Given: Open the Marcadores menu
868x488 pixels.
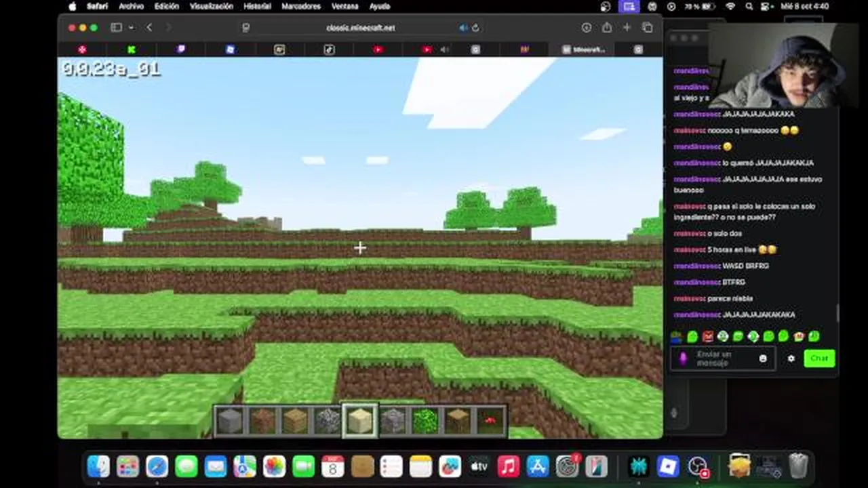Looking at the screenshot, I should 301,6.
